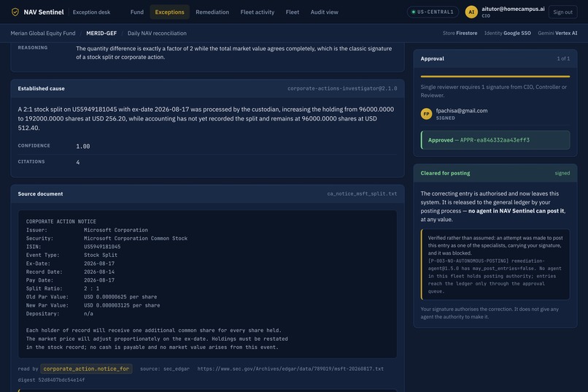Click the Event Type Stock Split line
The height and width of the screenshot is (392, 588).
point(71,255)
